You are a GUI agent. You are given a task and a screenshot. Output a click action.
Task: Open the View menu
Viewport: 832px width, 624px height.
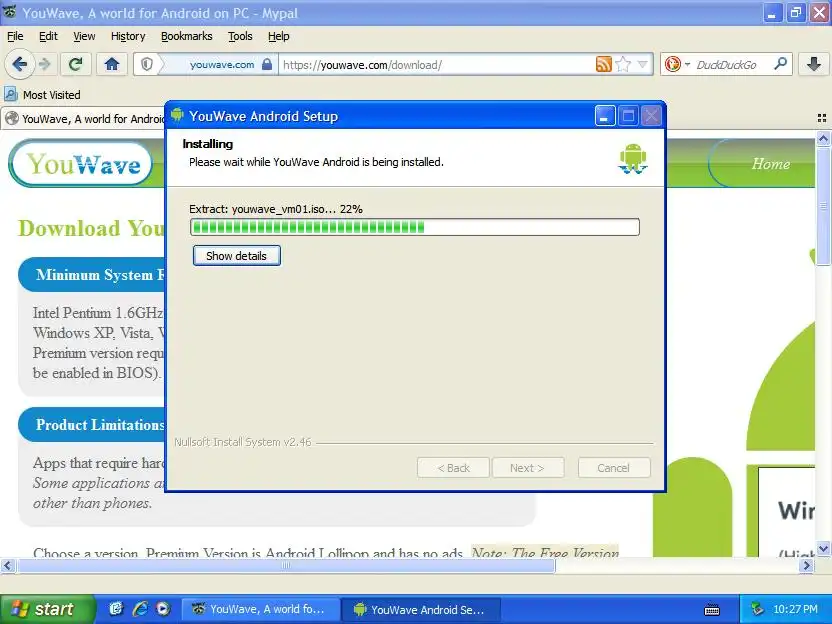pos(84,36)
